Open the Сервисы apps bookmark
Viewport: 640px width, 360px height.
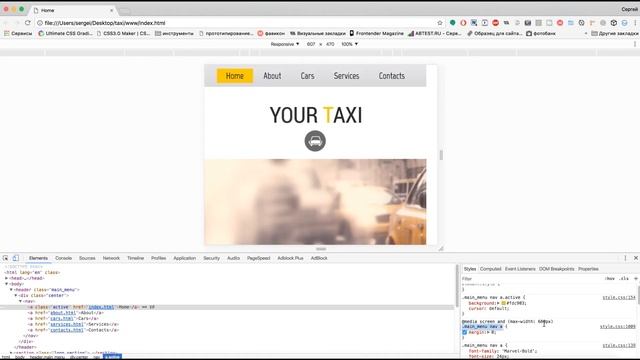tap(18, 33)
